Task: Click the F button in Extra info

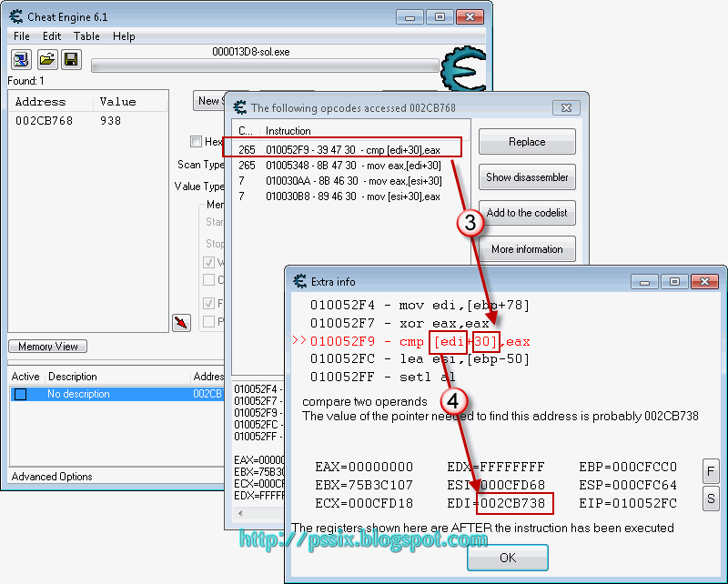Action: [711, 471]
